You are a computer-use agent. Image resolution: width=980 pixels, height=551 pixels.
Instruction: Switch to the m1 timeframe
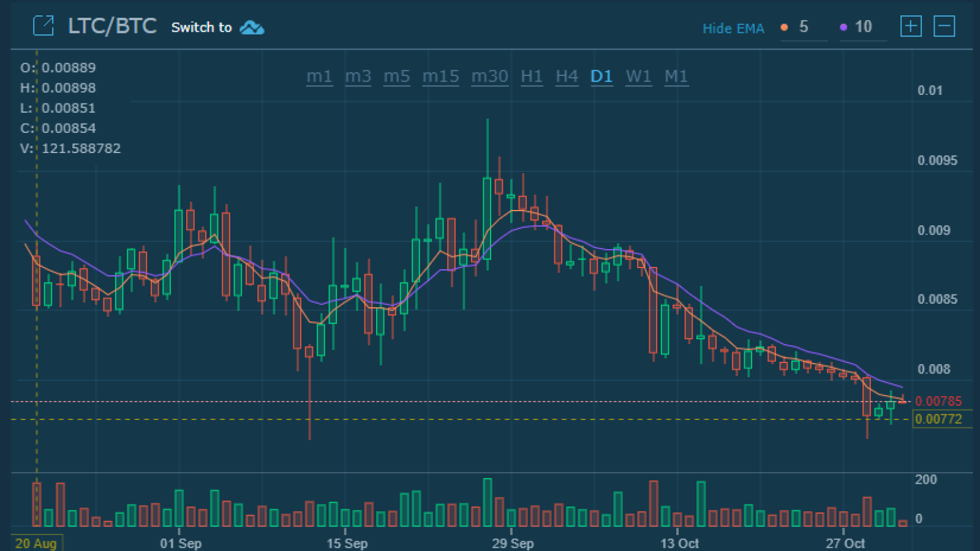[x=319, y=77]
